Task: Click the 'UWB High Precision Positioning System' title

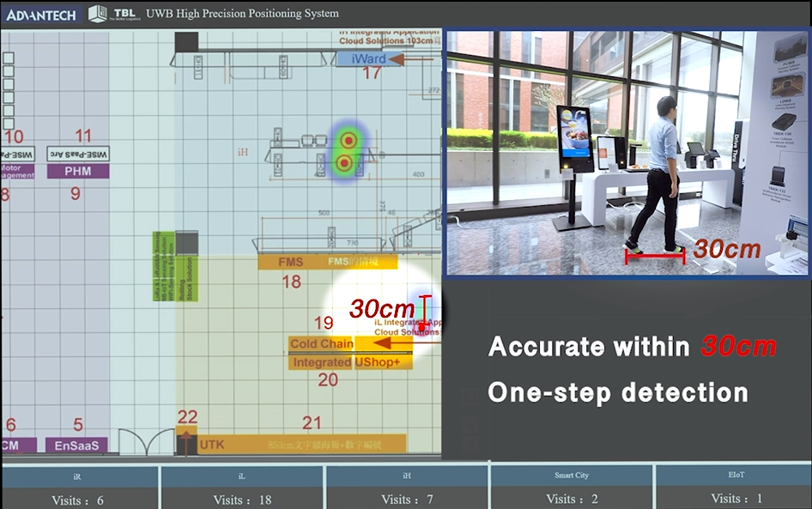Action: pyautogui.click(x=242, y=14)
